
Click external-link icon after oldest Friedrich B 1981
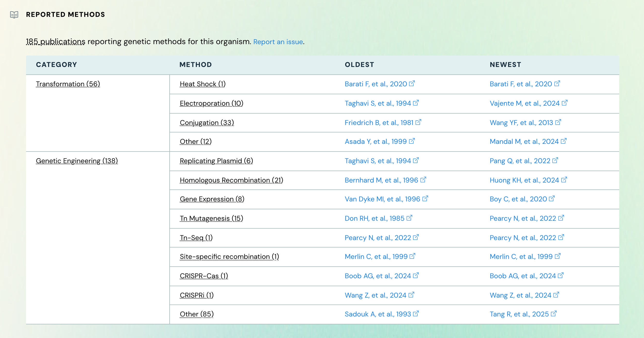point(418,122)
